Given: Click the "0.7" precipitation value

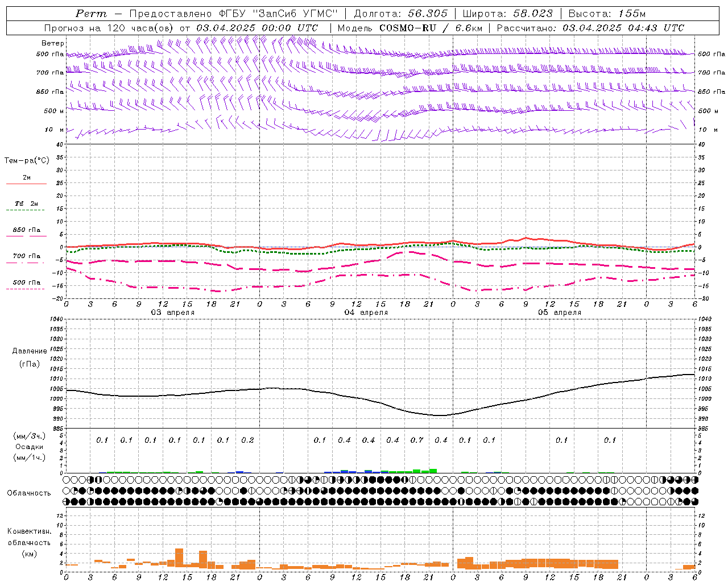Looking at the screenshot, I should (x=417, y=440).
